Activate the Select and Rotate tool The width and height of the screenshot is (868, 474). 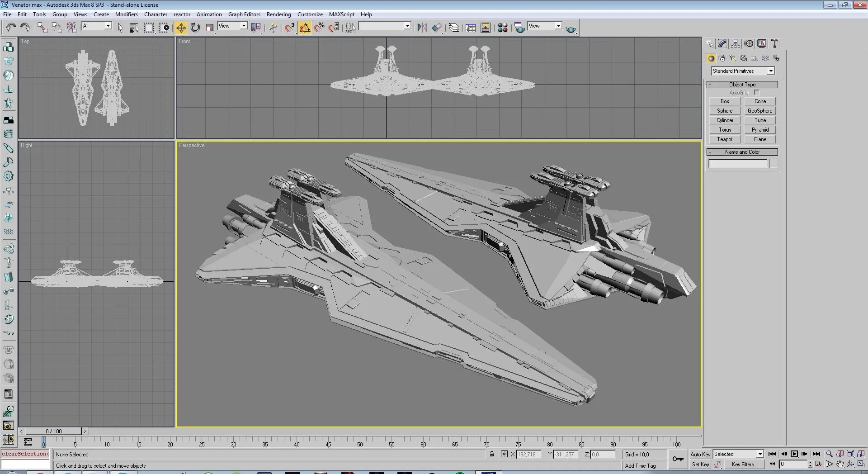[x=195, y=28]
